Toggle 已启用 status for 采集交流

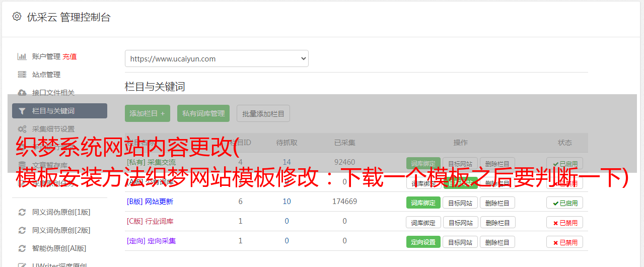pos(565,163)
